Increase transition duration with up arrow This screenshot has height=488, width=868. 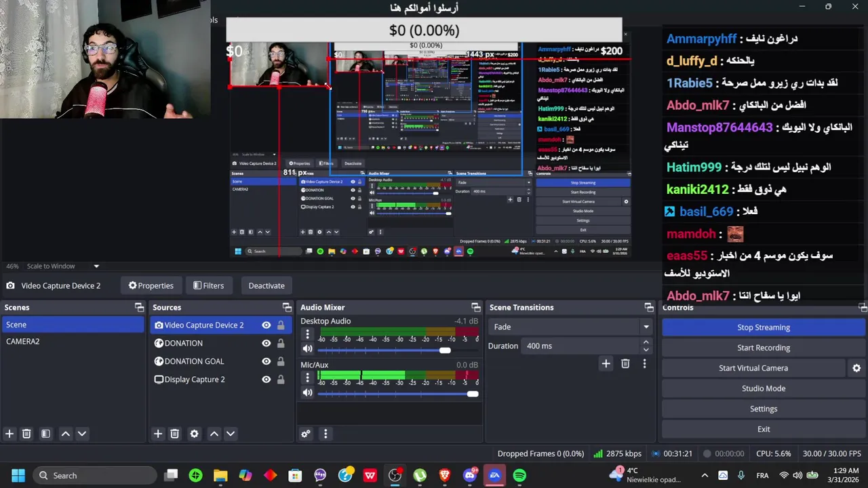646,342
